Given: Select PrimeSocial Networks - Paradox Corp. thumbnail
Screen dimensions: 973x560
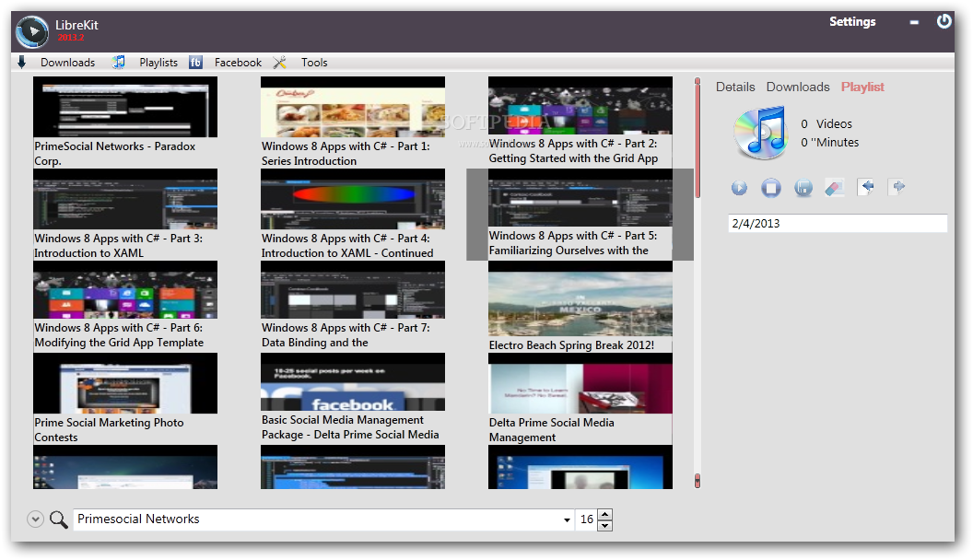Looking at the screenshot, I should [x=125, y=107].
